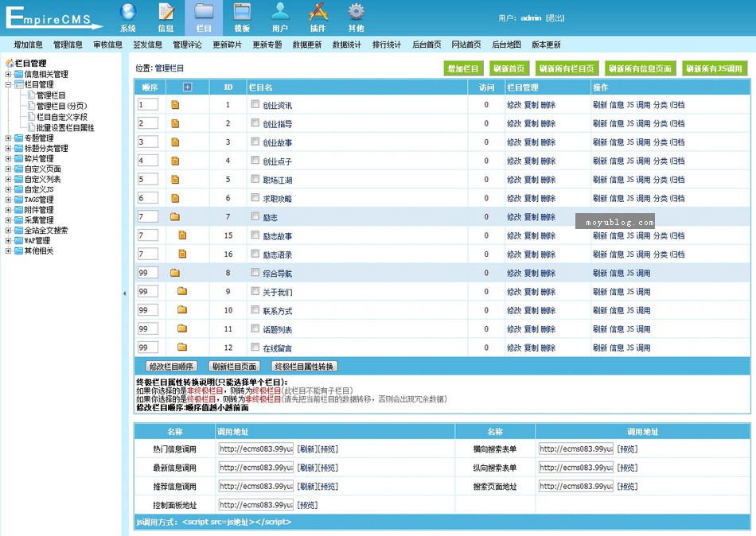The width and height of the screenshot is (756, 536).
Task: Click the home icon beside 栏目管理 tree root
Action: click(x=10, y=63)
